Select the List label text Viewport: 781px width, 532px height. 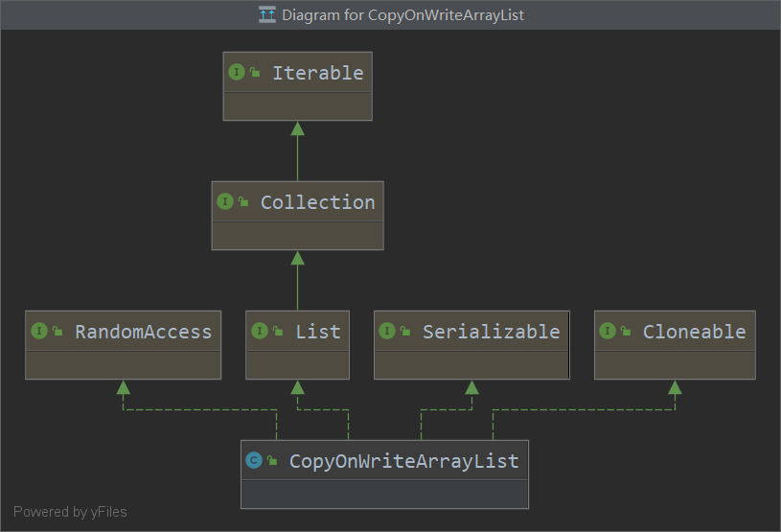click(x=318, y=332)
